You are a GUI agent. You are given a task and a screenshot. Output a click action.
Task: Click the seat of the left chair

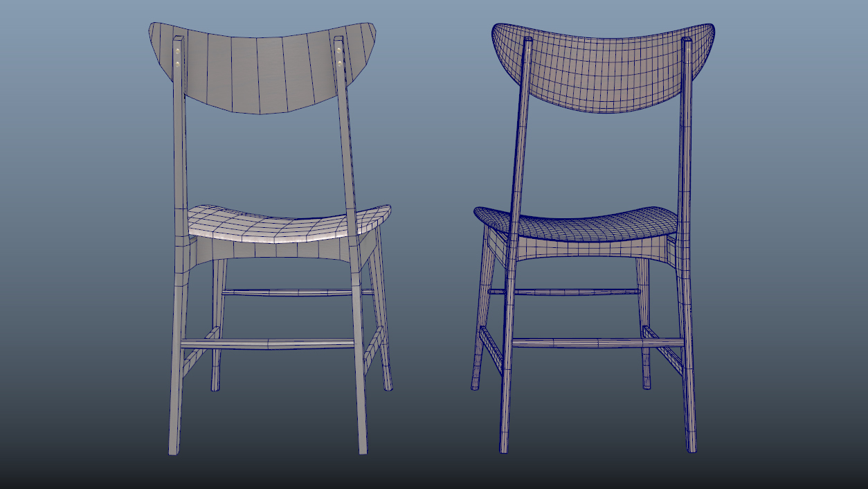(288, 223)
